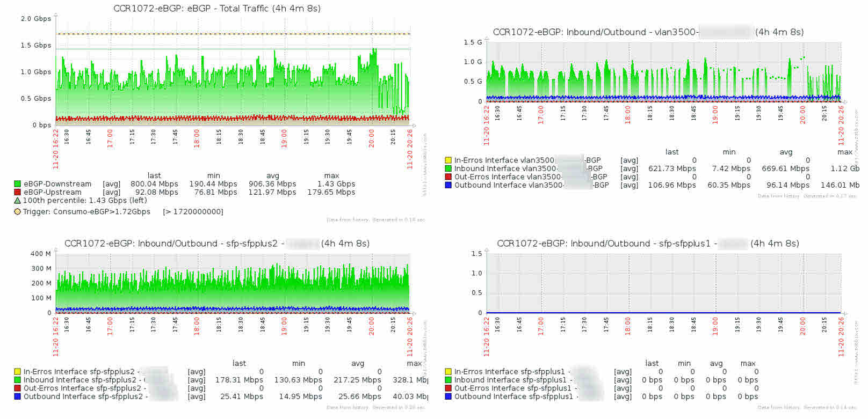Click green Inbound Interface vlan3500 swatch

pyautogui.click(x=448, y=168)
